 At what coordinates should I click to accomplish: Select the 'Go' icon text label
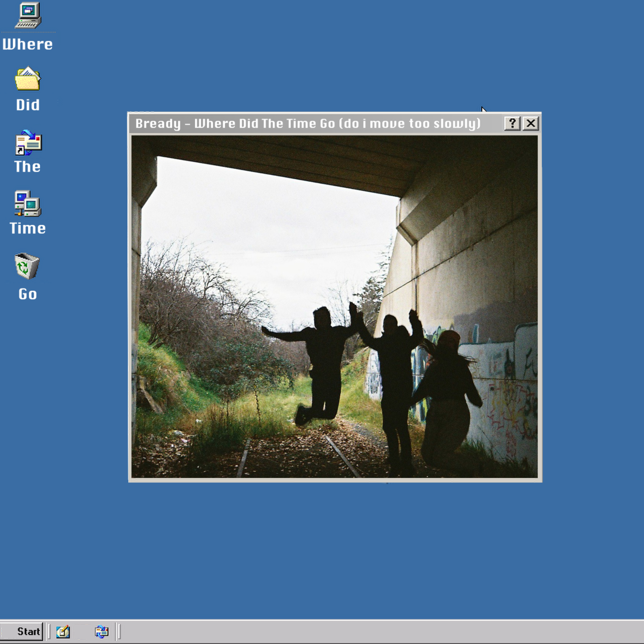[x=28, y=294]
